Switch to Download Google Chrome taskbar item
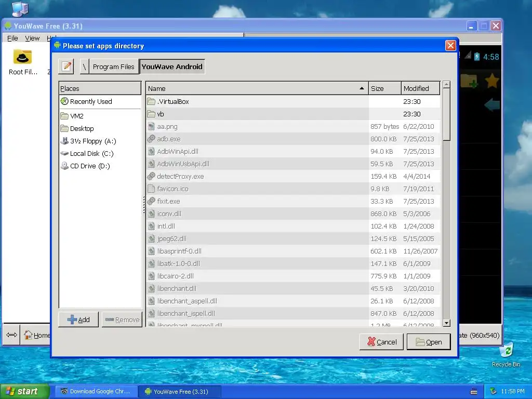The height and width of the screenshot is (399, 532). coord(96,391)
